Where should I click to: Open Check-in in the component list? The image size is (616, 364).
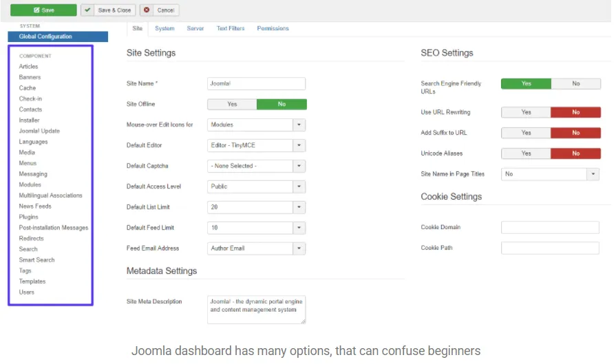(x=30, y=99)
